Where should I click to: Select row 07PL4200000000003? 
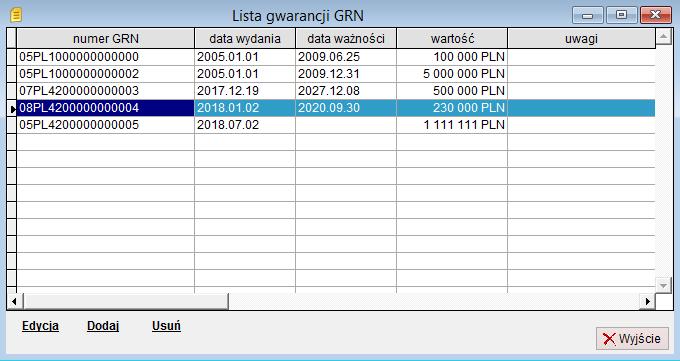(336, 91)
